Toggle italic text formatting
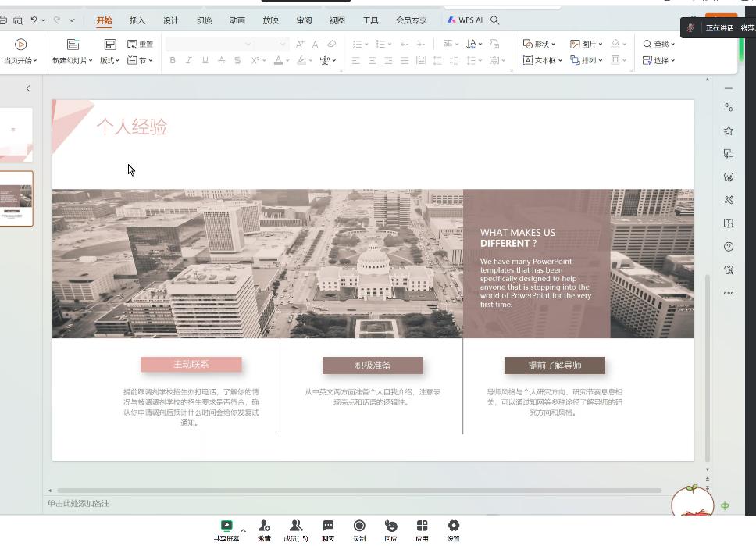This screenshot has width=756, height=546. (189, 60)
